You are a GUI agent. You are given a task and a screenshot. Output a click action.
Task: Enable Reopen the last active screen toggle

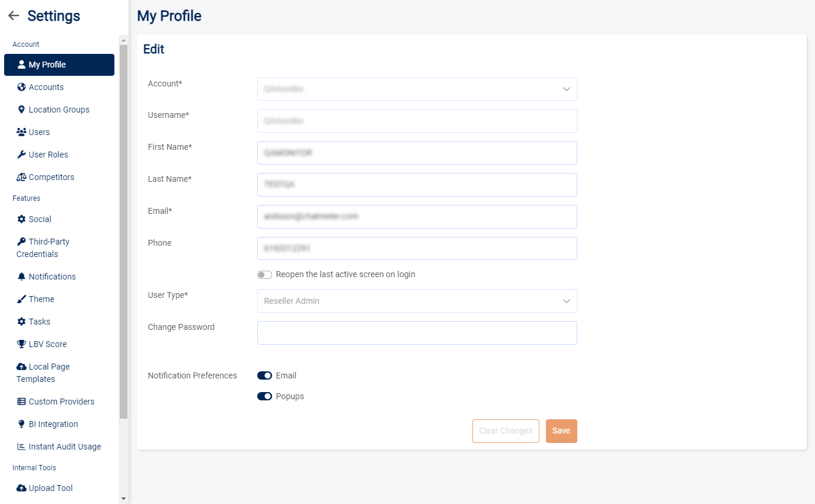(264, 275)
